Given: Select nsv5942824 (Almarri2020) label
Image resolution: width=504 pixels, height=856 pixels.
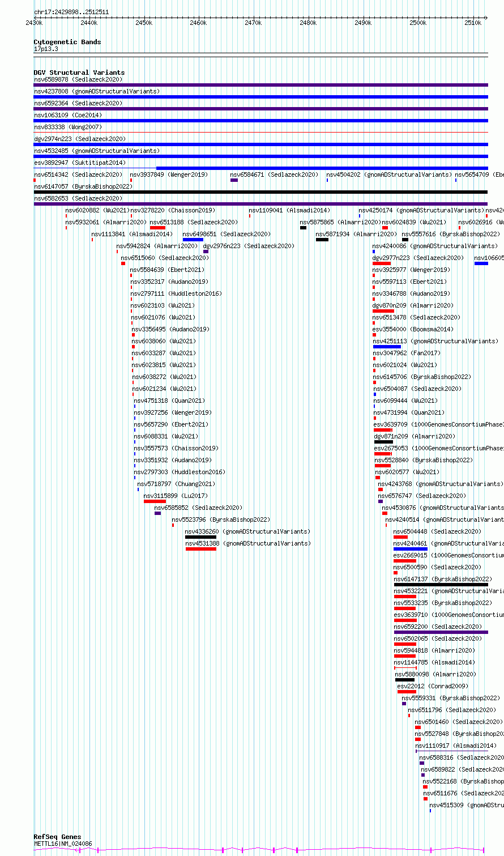Looking at the screenshot, I should (157, 246).
